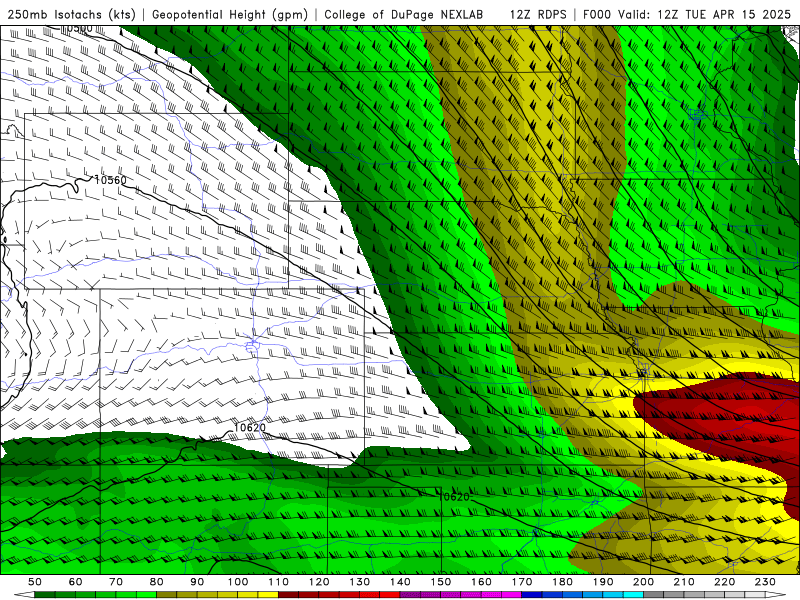800x600 pixels.
Task: Click the 10560 height contour label
Action: (x=110, y=180)
